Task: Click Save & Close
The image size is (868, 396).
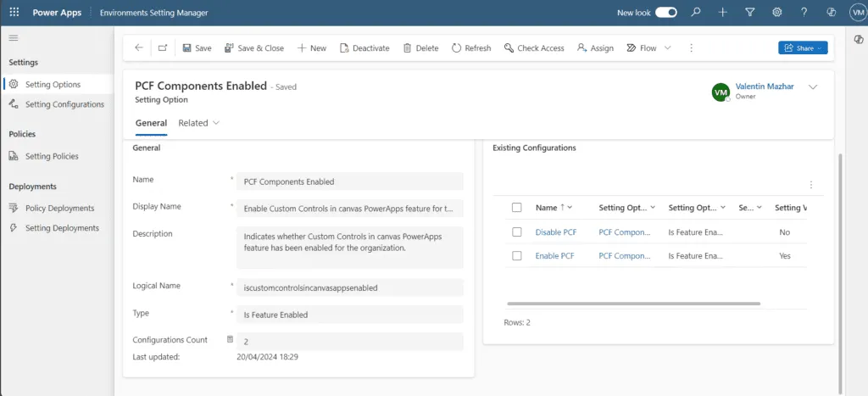Action: click(x=254, y=48)
